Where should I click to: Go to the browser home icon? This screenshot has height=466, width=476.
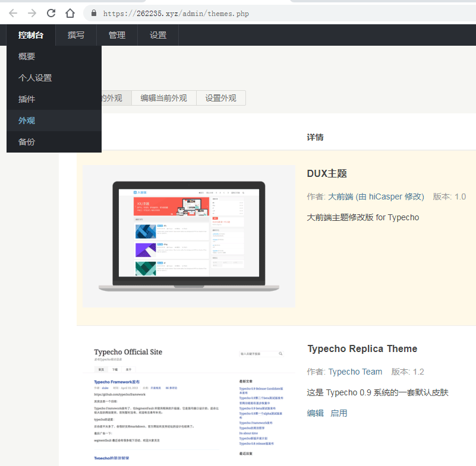pyautogui.click(x=70, y=13)
